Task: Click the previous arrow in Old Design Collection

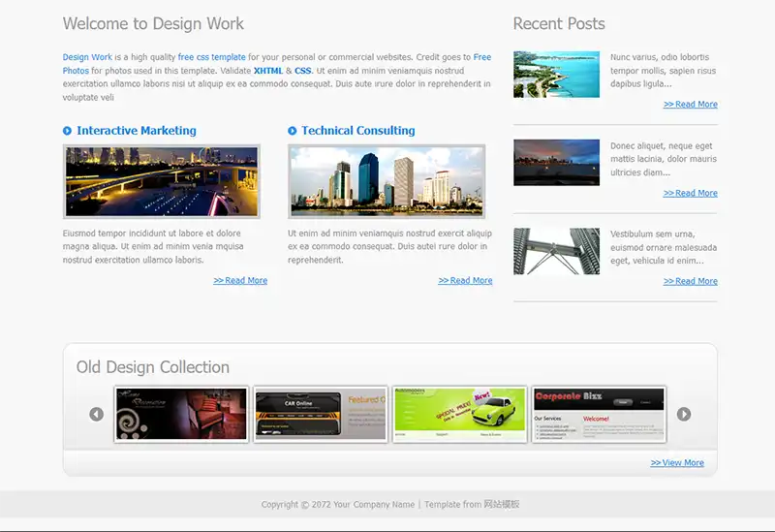Action: click(96, 414)
